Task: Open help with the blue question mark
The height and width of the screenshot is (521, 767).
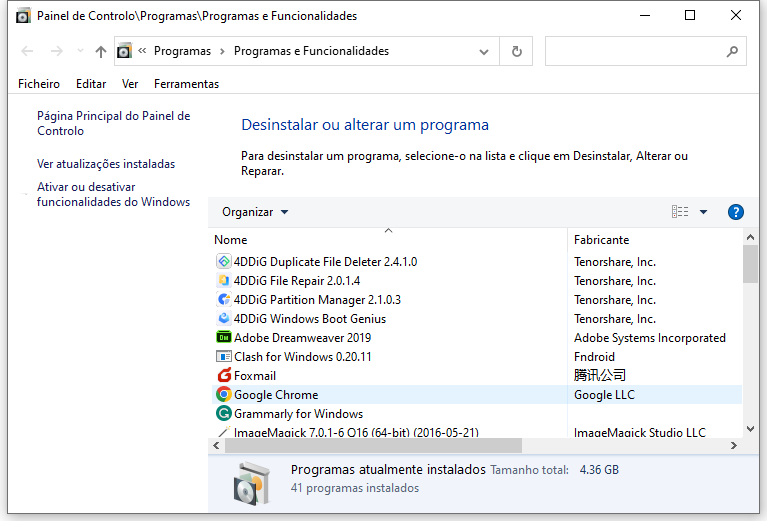Action: click(x=736, y=212)
